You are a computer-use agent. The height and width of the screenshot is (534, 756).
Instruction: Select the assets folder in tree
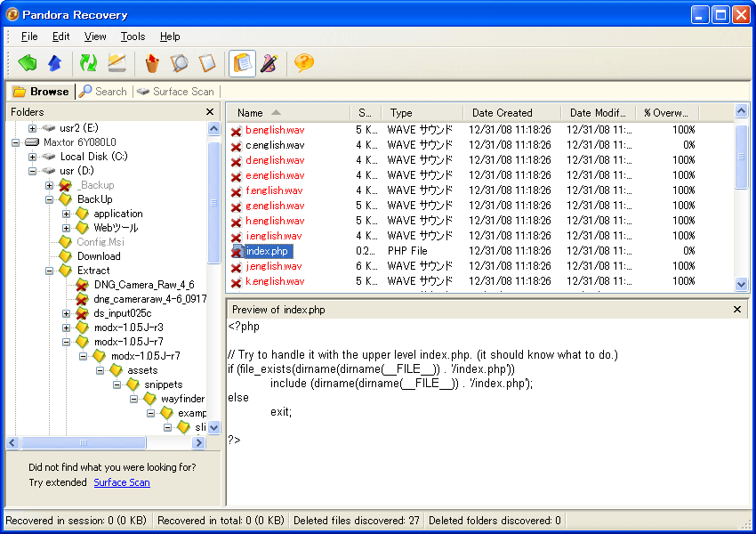coord(142,370)
